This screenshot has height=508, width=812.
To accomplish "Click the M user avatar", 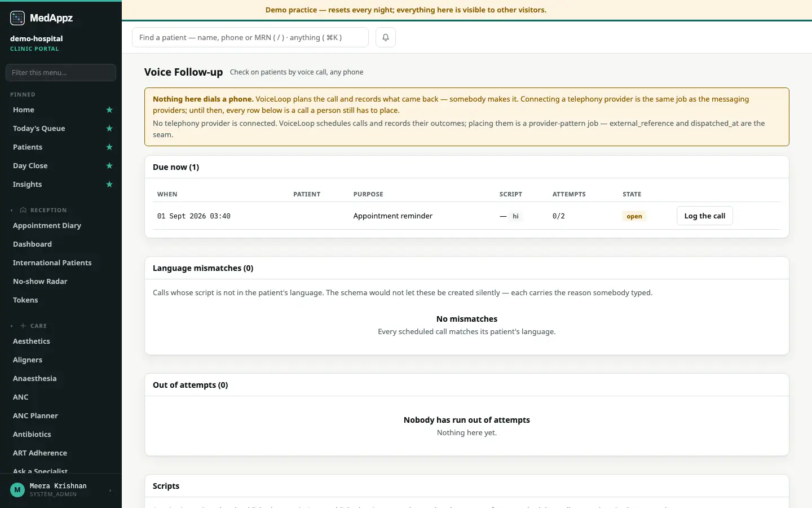I will pos(17,490).
